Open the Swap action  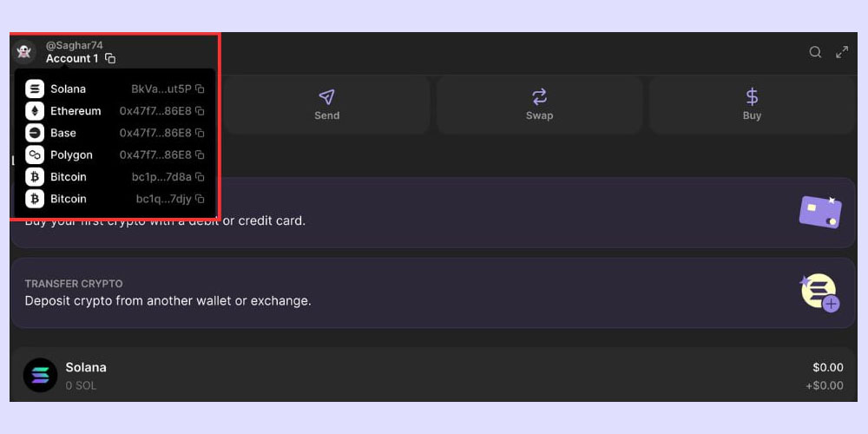(x=539, y=104)
